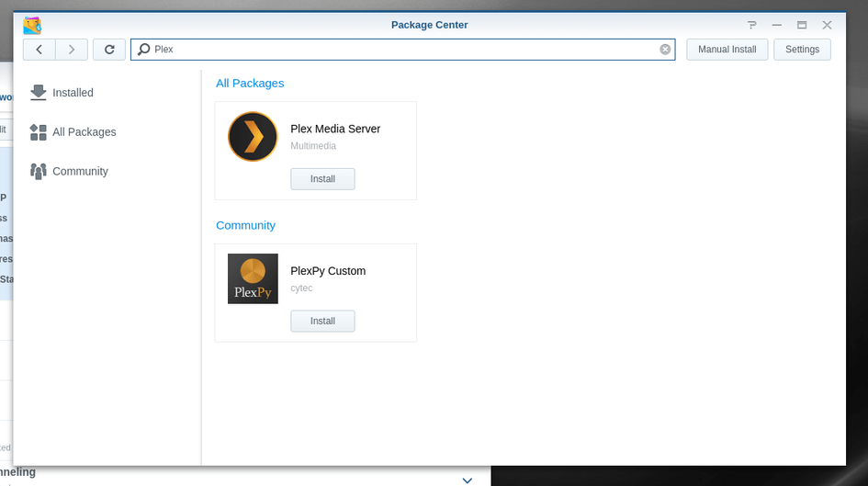Refresh the Package Center list

[109, 50]
